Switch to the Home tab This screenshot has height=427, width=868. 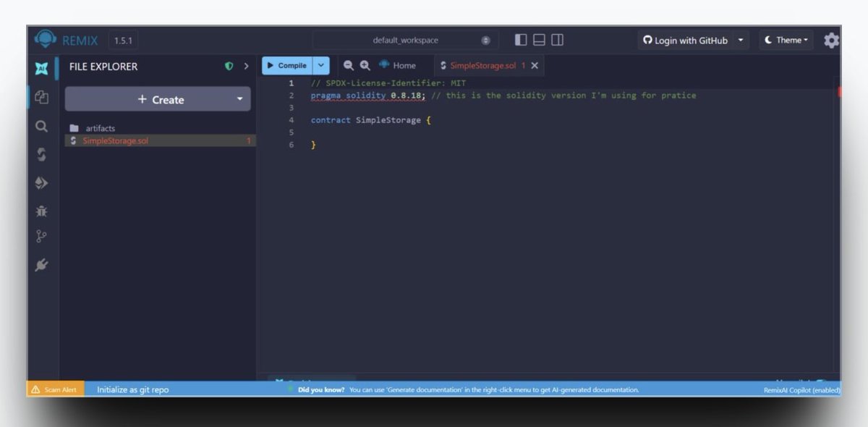[398, 65]
